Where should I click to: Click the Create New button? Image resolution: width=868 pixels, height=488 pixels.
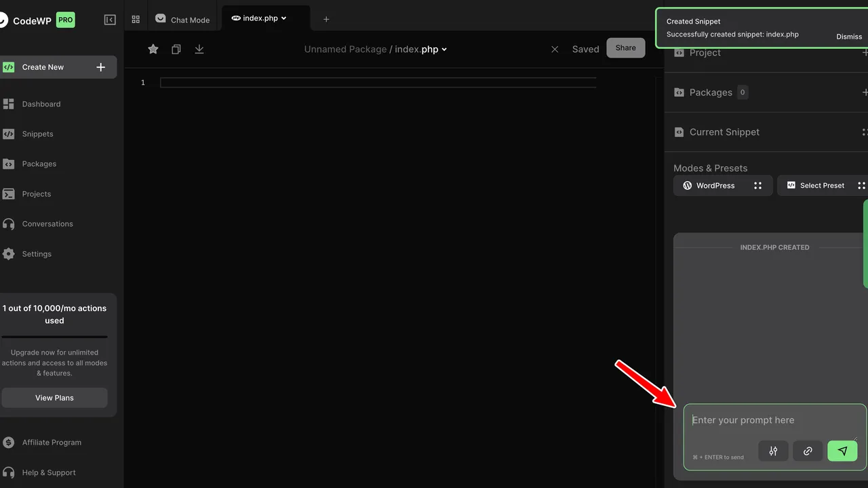coord(58,67)
